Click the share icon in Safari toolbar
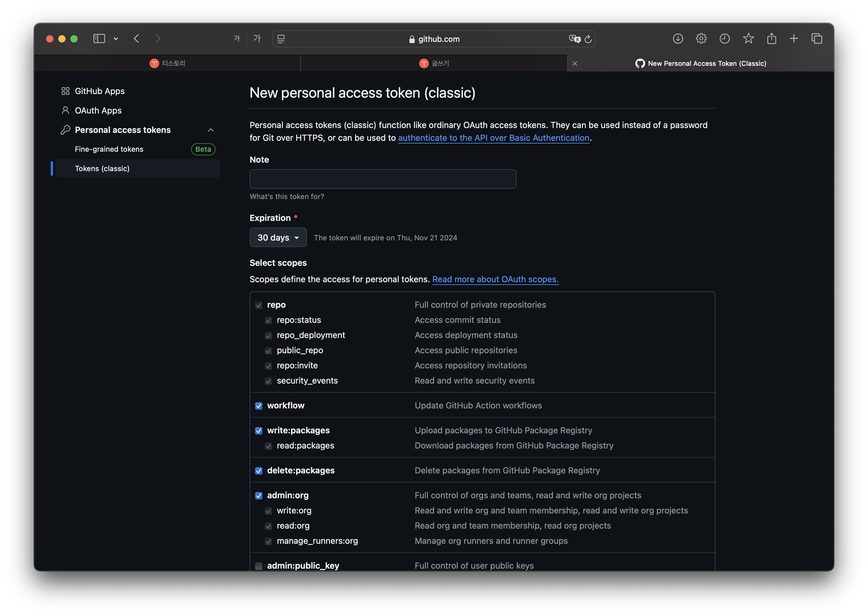Image resolution: width=868 pixels, height=616 pixels. tap(771, 39)
